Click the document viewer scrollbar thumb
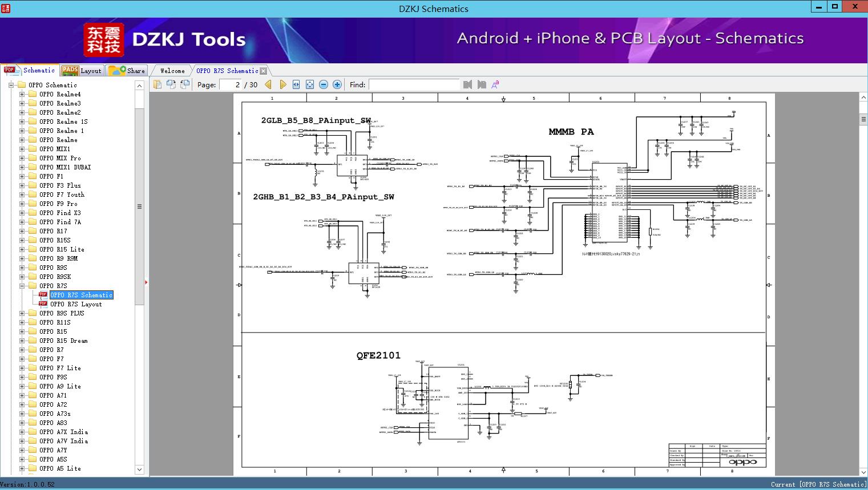This screenshot has width=868, height=490. coord(863,120)
